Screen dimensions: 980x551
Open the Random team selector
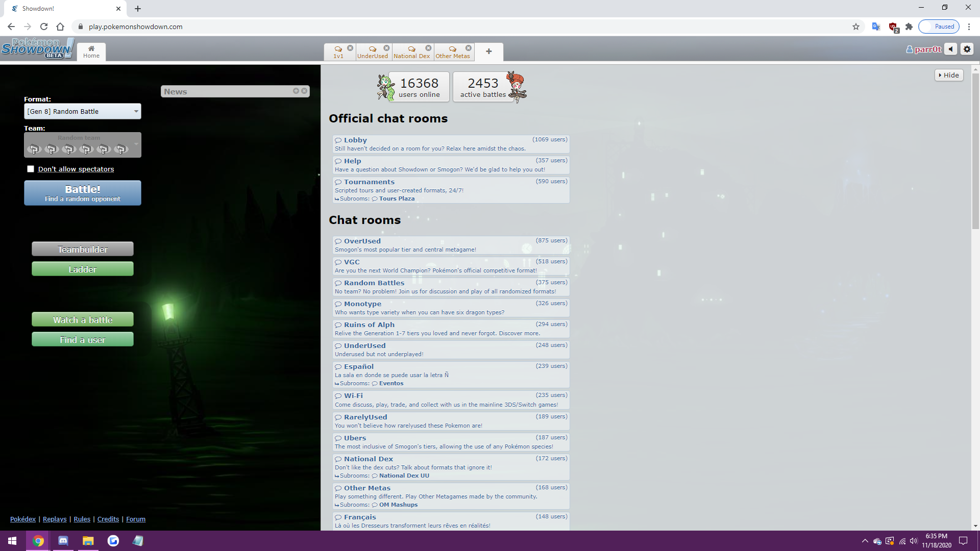point(83,145)
